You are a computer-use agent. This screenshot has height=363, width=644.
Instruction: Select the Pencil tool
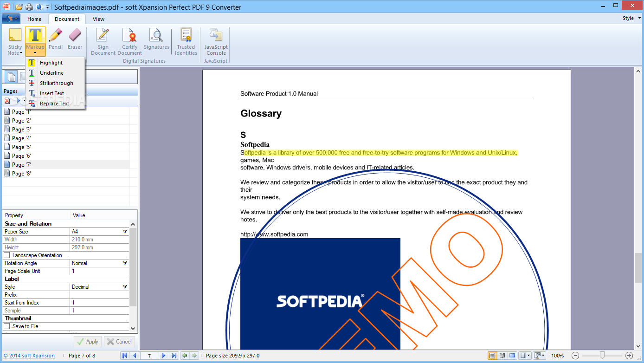56,39
